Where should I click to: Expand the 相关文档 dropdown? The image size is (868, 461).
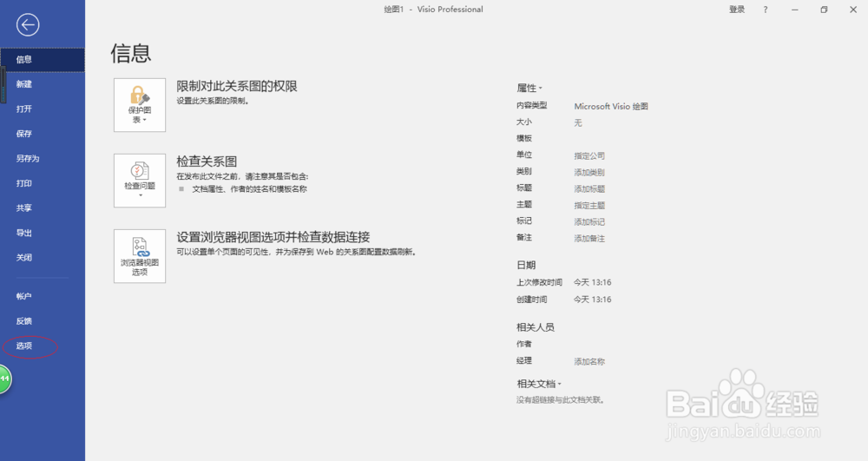coord(539,384)
